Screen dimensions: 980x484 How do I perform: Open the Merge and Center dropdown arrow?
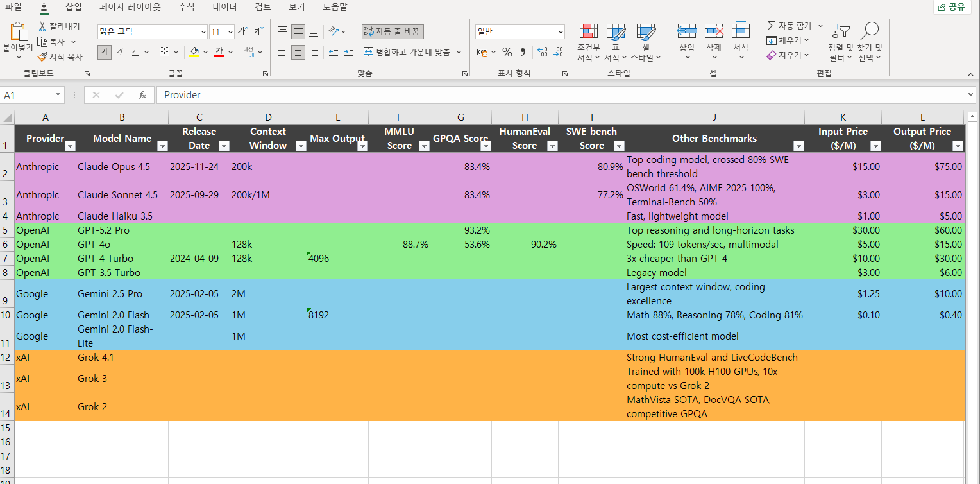(x=459, y=52)
